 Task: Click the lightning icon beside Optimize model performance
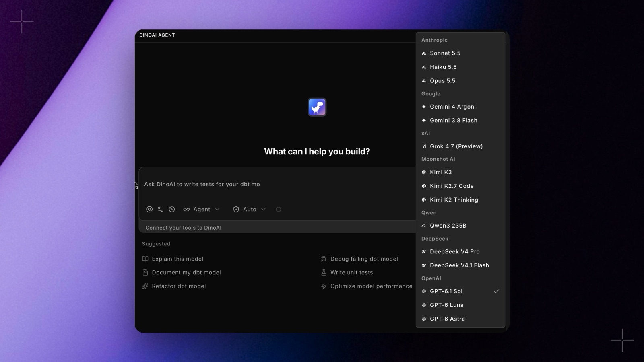324,286
